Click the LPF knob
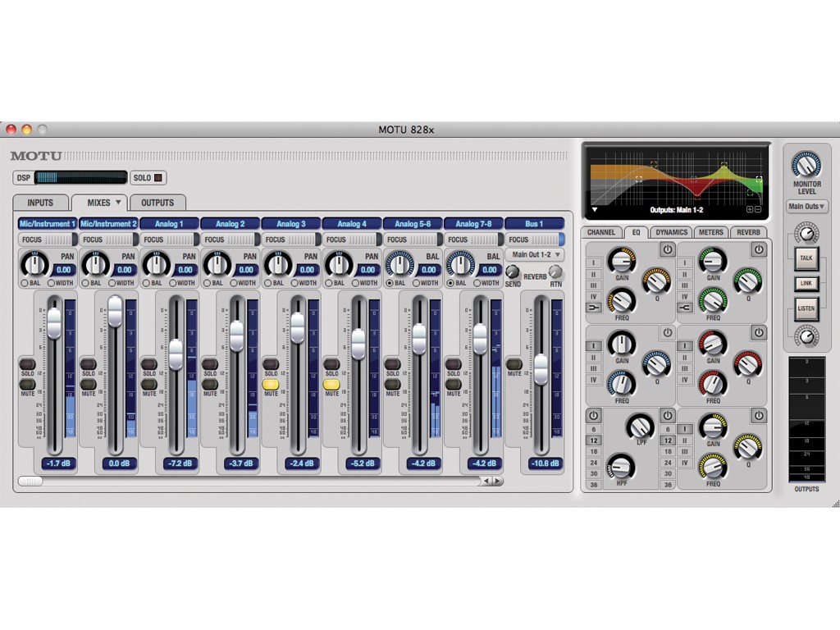Viewport: 840px width, 630px height. click(640, 427)
